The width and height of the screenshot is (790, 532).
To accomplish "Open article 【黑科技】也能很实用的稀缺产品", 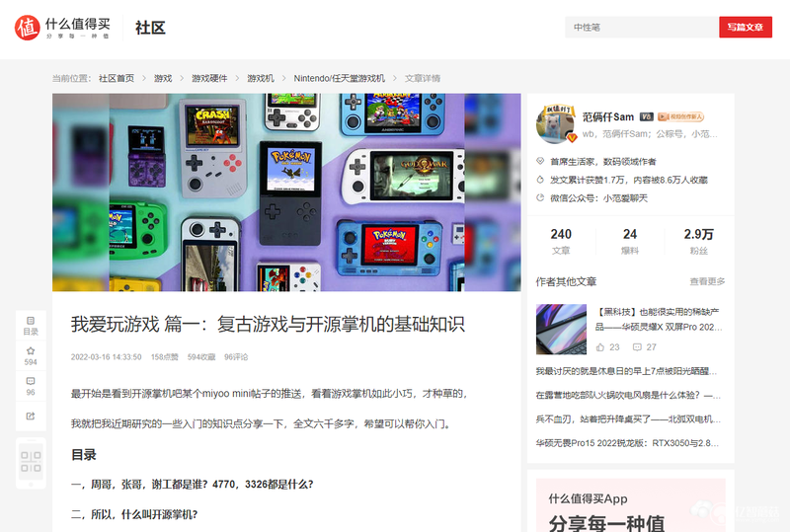I will click(659, 320).
